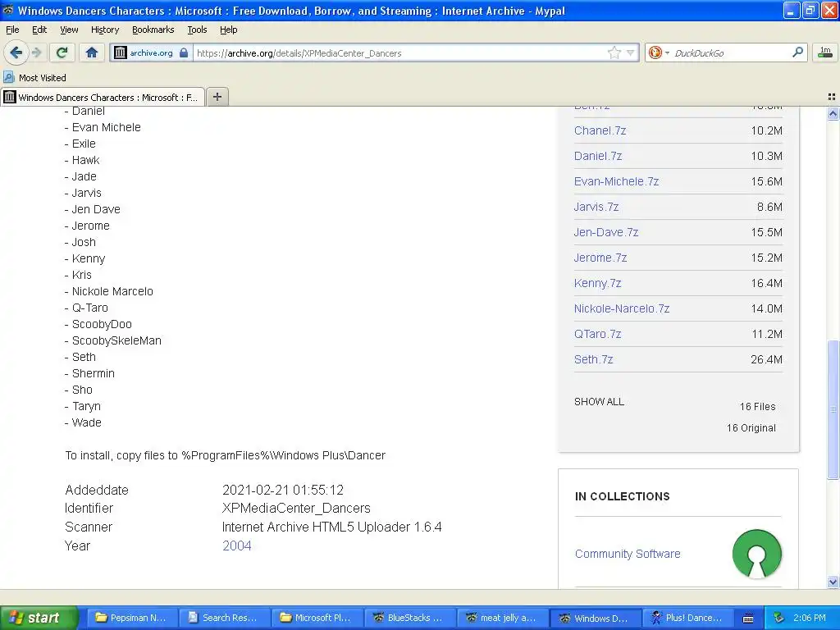Open the Windows start button
The image size is (840, 630).
pos(39,618)
